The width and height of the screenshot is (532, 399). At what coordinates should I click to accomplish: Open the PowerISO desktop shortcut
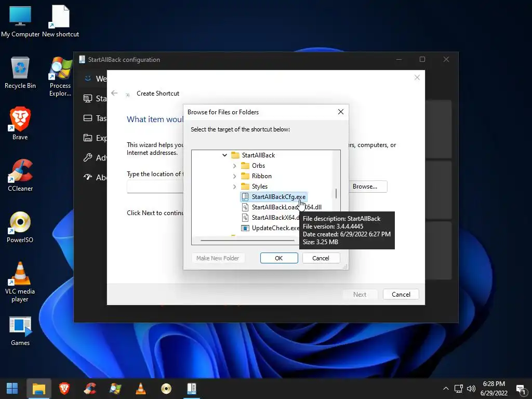tap(20, 227)
